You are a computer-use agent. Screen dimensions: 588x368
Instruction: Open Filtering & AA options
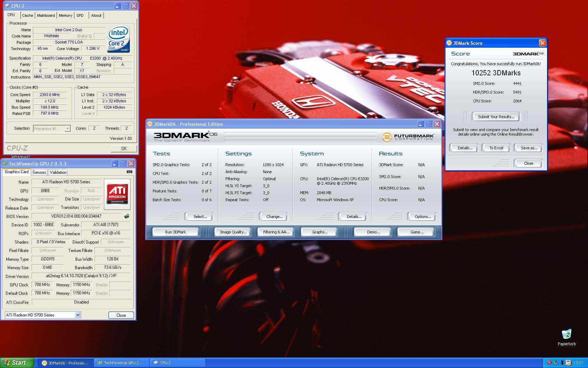click(276, 232)
